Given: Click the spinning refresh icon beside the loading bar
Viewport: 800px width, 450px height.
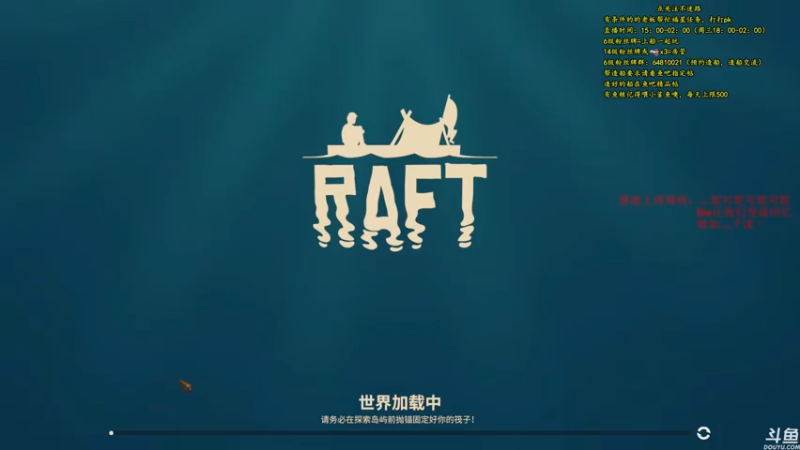Looking at the screenshot, I should (x=704, y=433).
